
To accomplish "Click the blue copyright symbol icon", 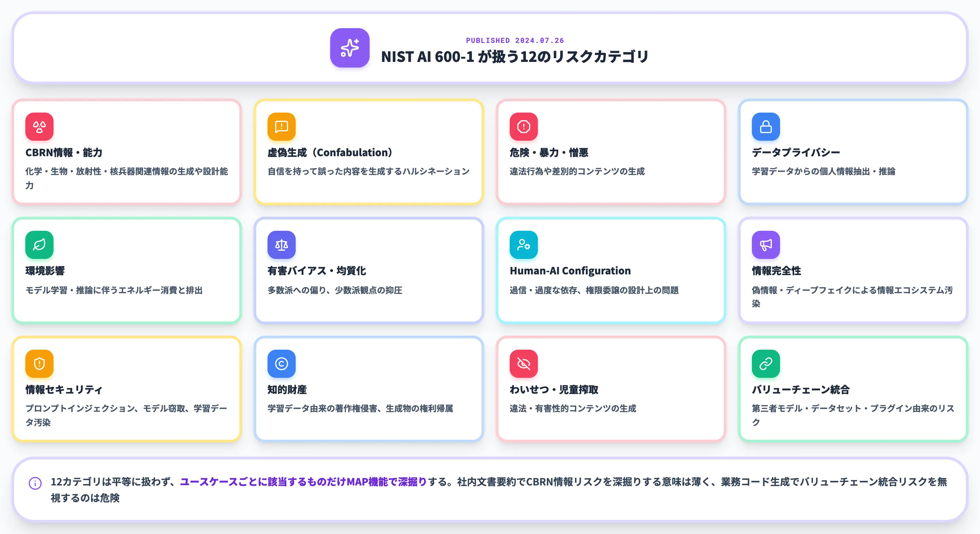I will pos(282,364).
